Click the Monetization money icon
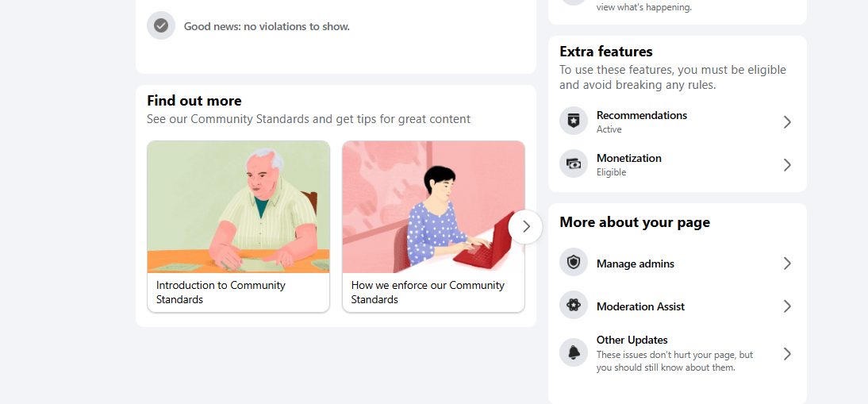This screenshot has width=868, height=404. click(x=574, y=164)
